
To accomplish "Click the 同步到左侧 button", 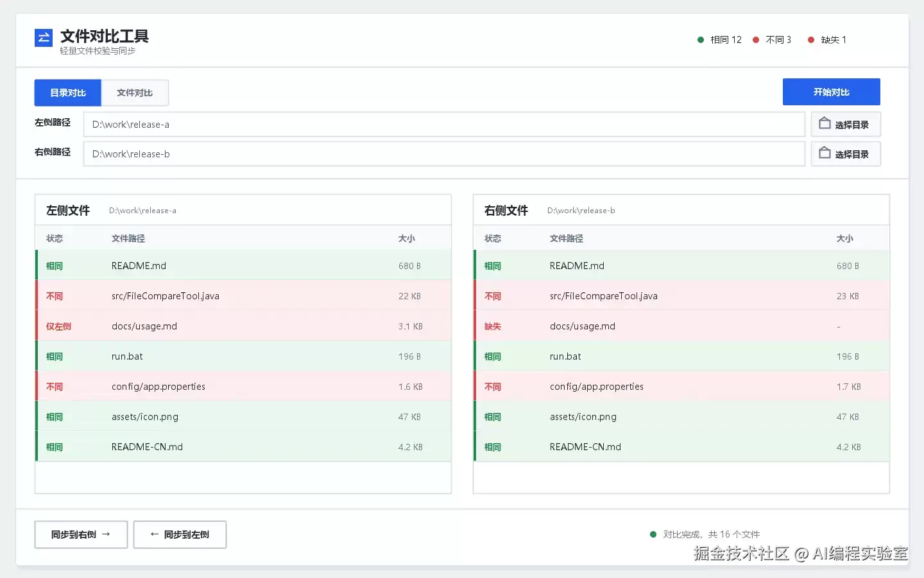I will click(x=180, y=534).
